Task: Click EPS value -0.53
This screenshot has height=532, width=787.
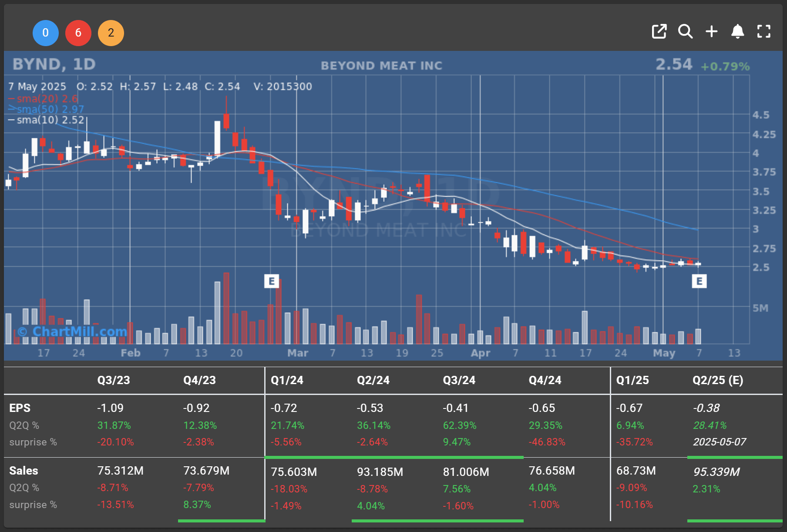Action: (370, 408)
